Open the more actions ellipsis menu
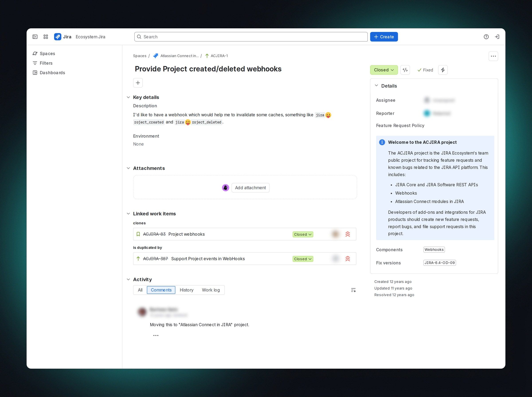 pos(493,56)
